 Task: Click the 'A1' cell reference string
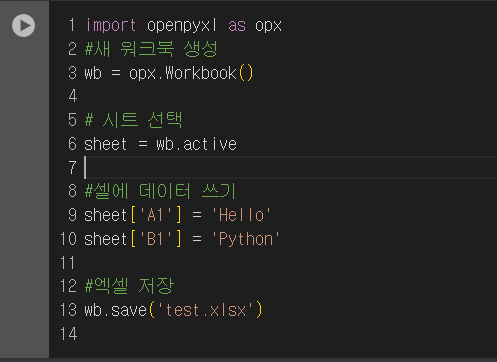[156, 215]
